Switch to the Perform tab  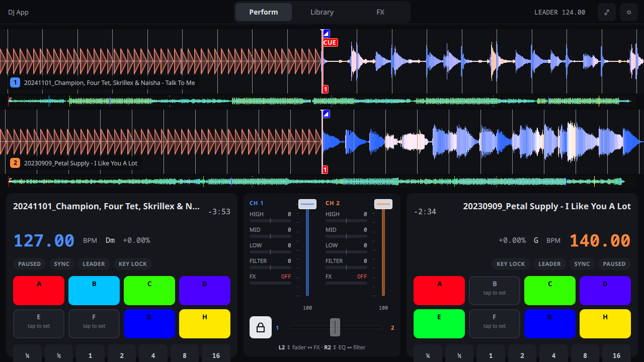(264, 12)
